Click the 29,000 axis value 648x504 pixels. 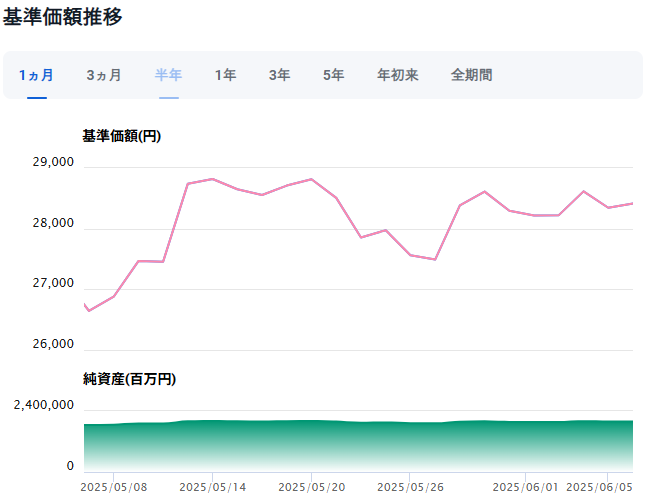[53, 162]
